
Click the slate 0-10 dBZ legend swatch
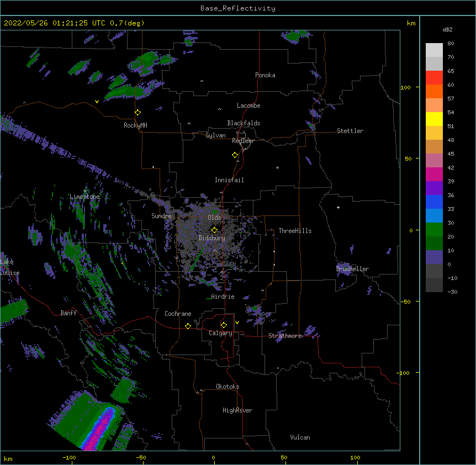pyautogui.click(x=434, y=257)
